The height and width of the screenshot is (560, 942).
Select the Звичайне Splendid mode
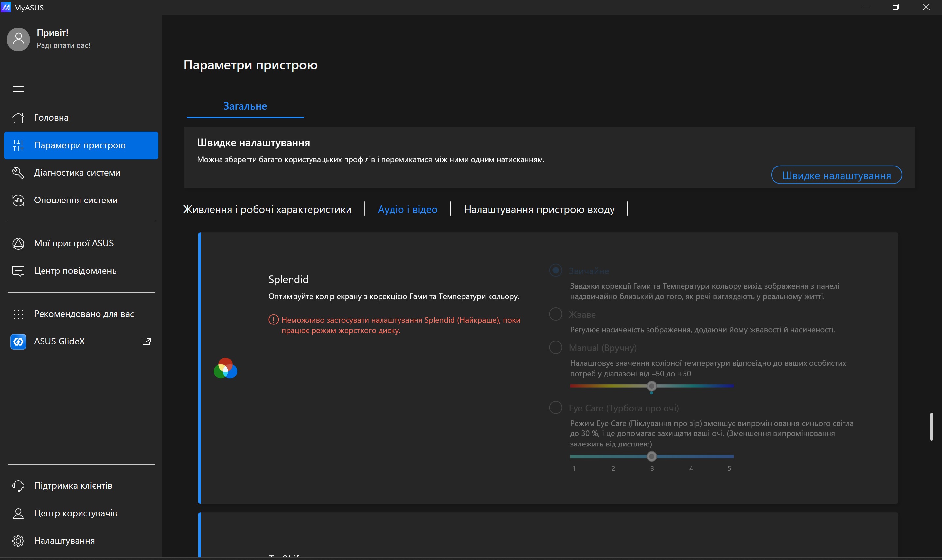556,270
